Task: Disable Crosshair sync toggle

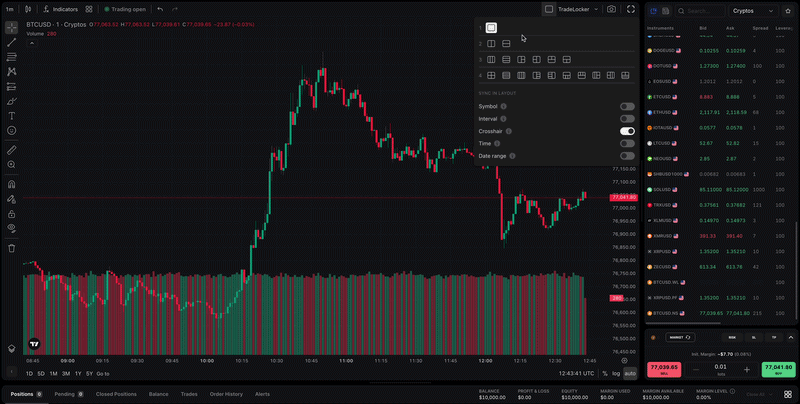Action: (627, 131)
